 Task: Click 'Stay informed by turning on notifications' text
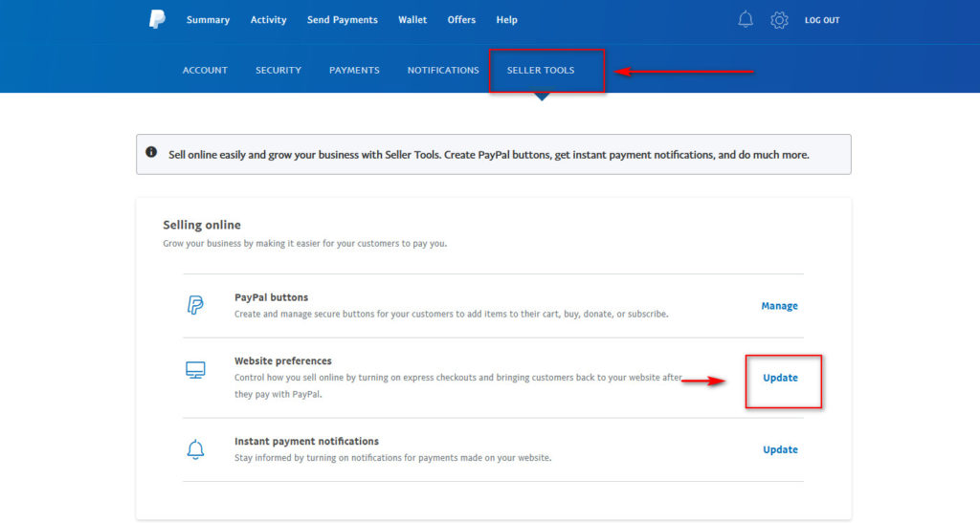[393, 457]
